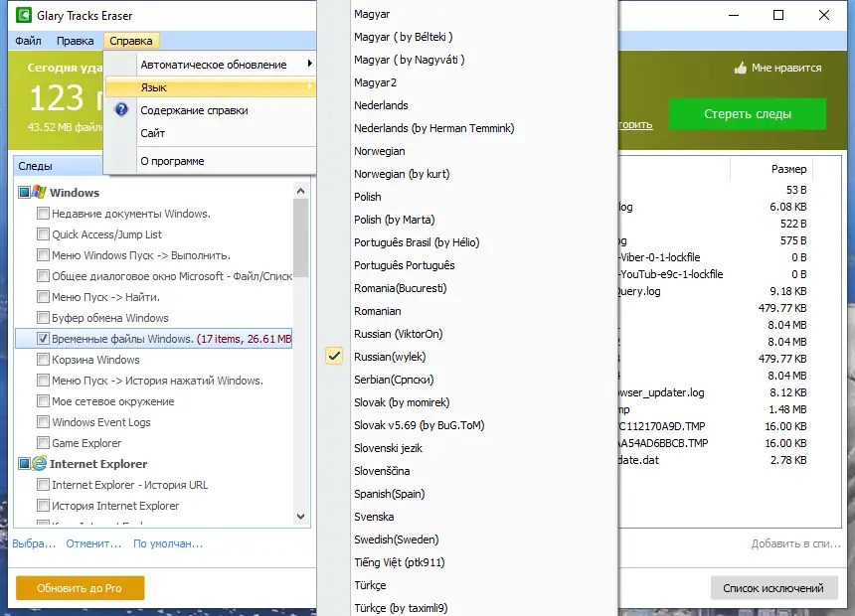
Task: Choose 'Norwegian (by kurt)' language
Action: pos(402,173)
